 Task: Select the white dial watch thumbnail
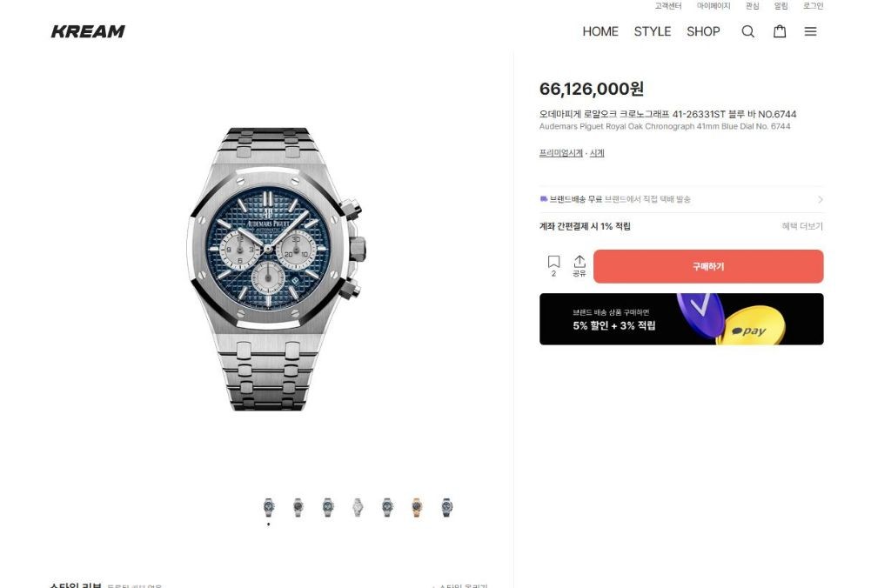(358, 507)
